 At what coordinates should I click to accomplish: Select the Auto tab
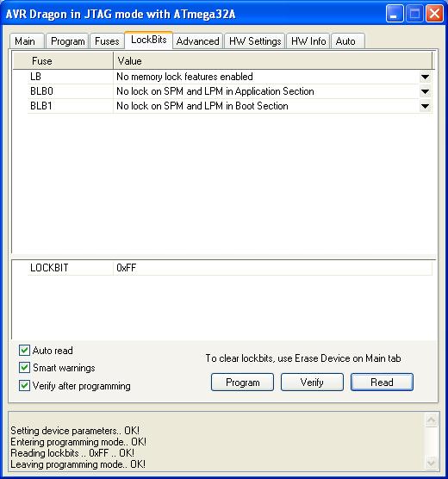pos(348,41)
